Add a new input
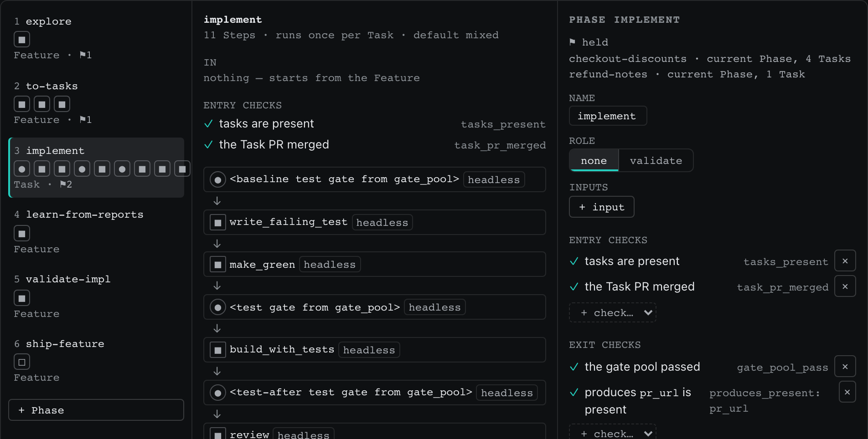This screenshot has height=439, width=868. (x=602, y=207)
